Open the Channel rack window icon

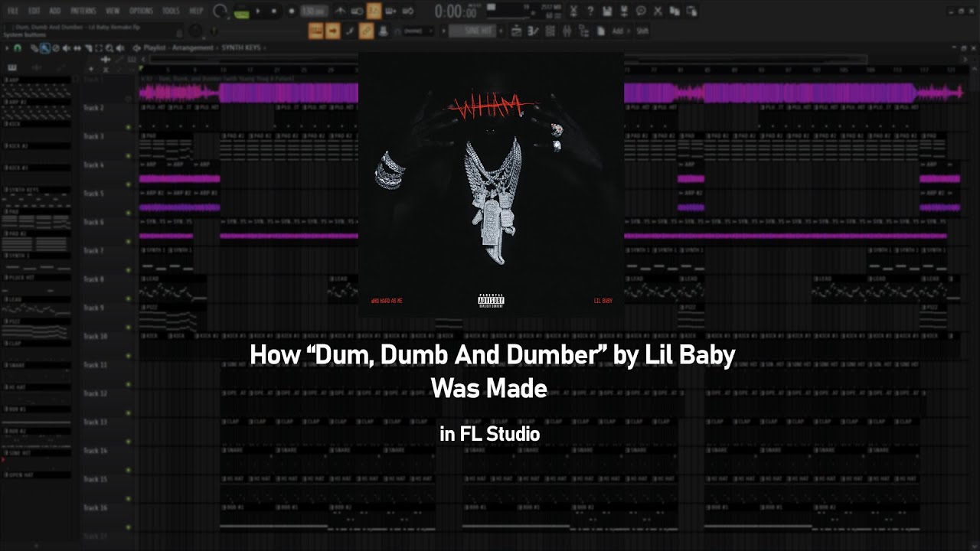click(550, 31)
